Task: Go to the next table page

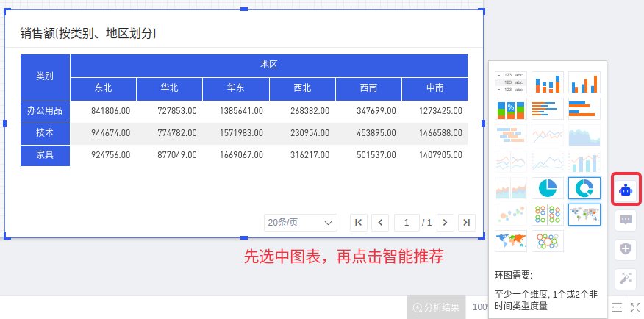Action: tap(445, 222)
